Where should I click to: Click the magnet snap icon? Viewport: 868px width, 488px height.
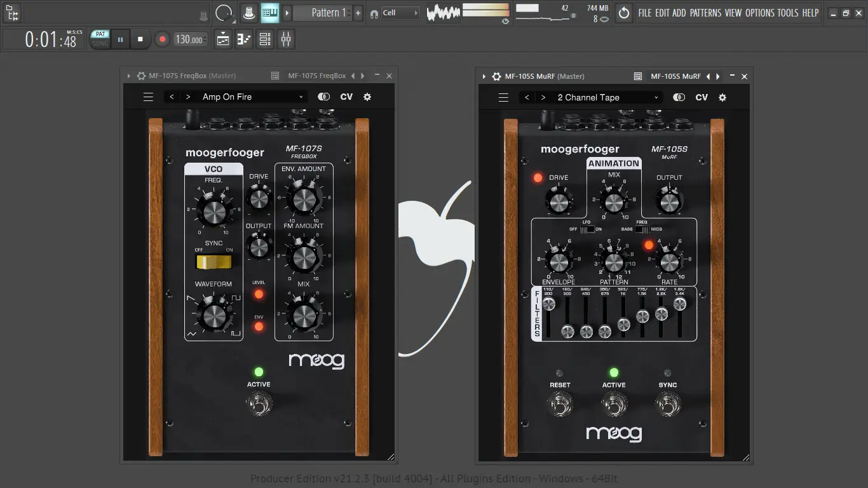point(374,13)
